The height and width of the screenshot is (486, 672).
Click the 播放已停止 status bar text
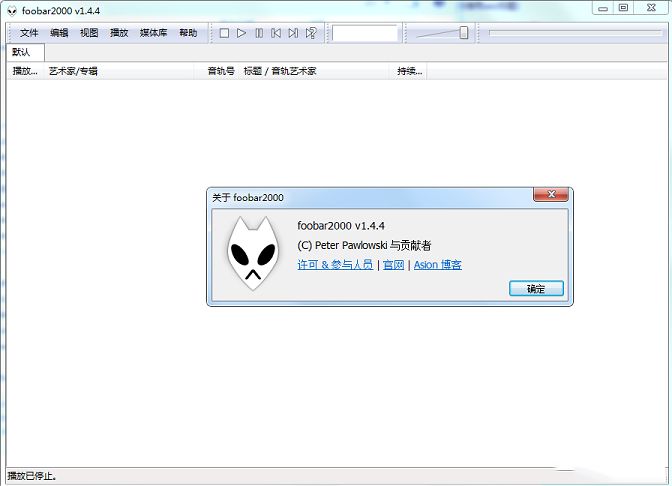click(32, 476)
